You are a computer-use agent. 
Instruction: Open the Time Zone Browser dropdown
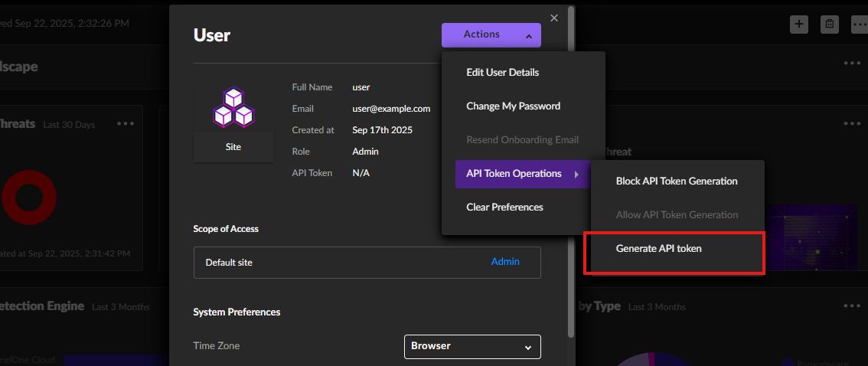point(472,346)
